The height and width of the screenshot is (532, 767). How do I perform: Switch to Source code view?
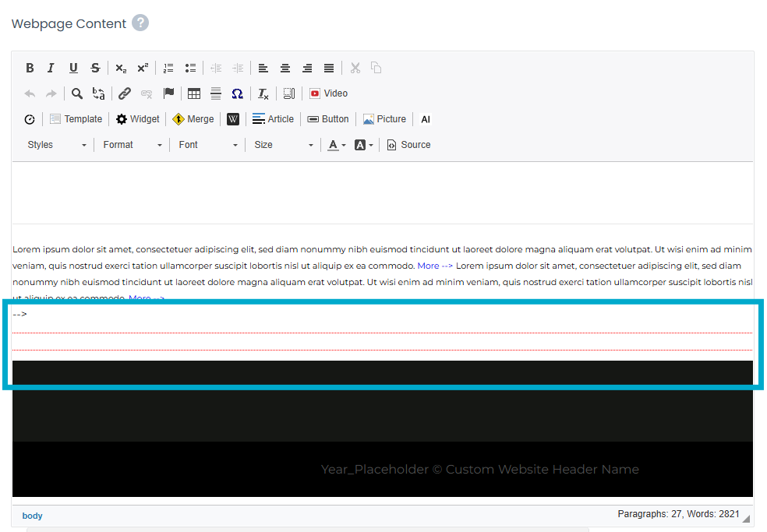tap(408, 145)
